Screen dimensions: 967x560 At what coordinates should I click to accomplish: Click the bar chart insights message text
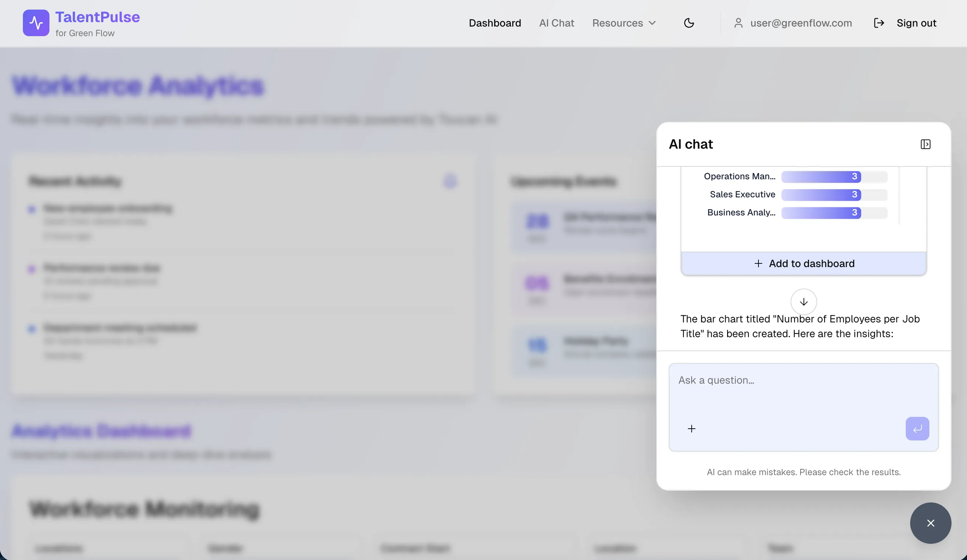click(800, 326)
